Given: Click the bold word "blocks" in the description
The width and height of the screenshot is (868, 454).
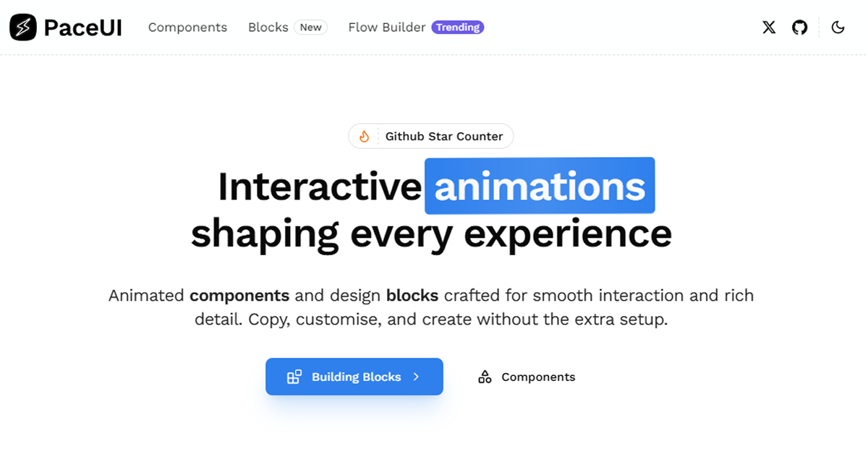Looking at the screenshot, I should coord(412,296).
